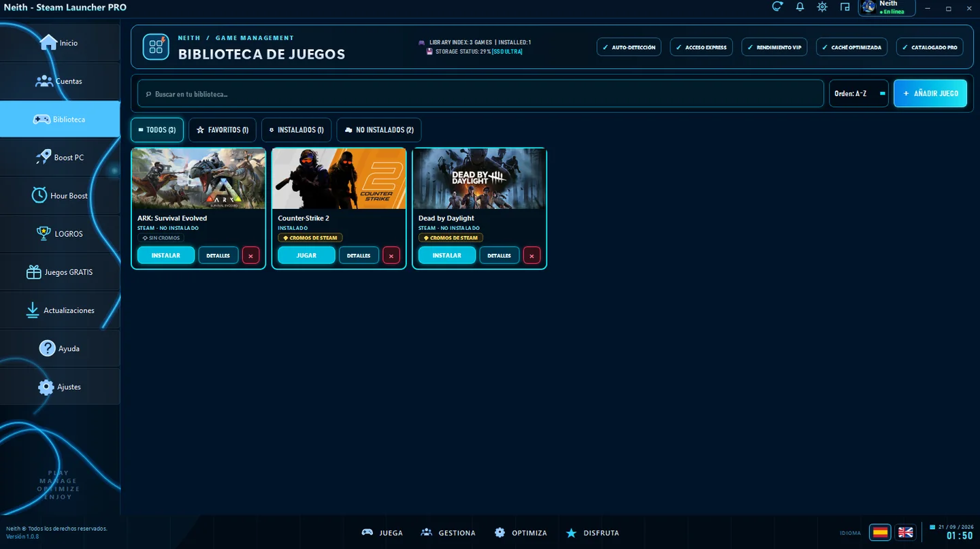The height and width of the screenshot is (549, 980).
Task: Click the 'Counter-Strike 2' title text
Action: pos(304,218)
